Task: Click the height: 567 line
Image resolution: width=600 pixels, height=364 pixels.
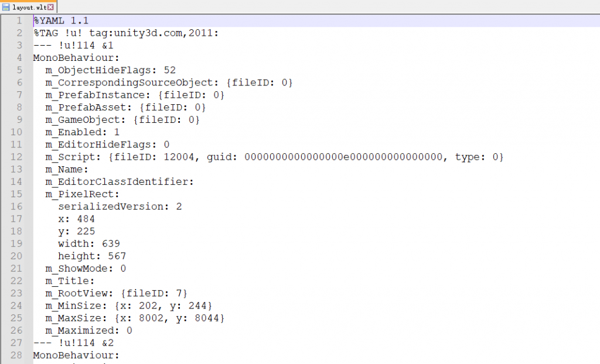Action: (91, 256)
